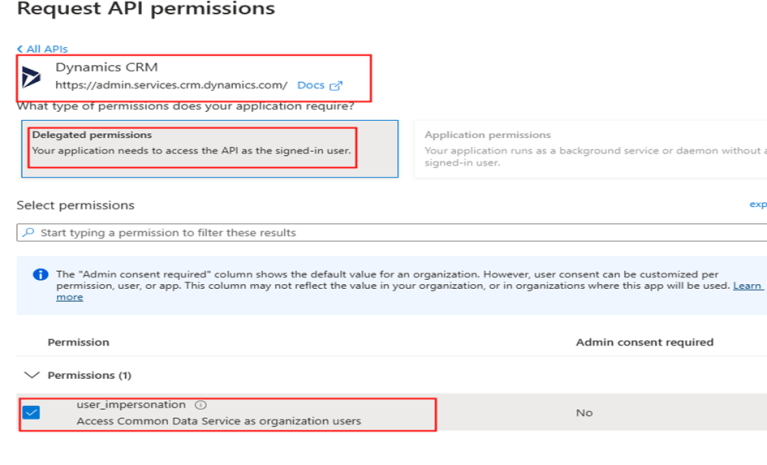Click the search magnifier icon in filter box
Image resolution: width=767 pixels, height=465 pixels.
[x=29, y=233]
